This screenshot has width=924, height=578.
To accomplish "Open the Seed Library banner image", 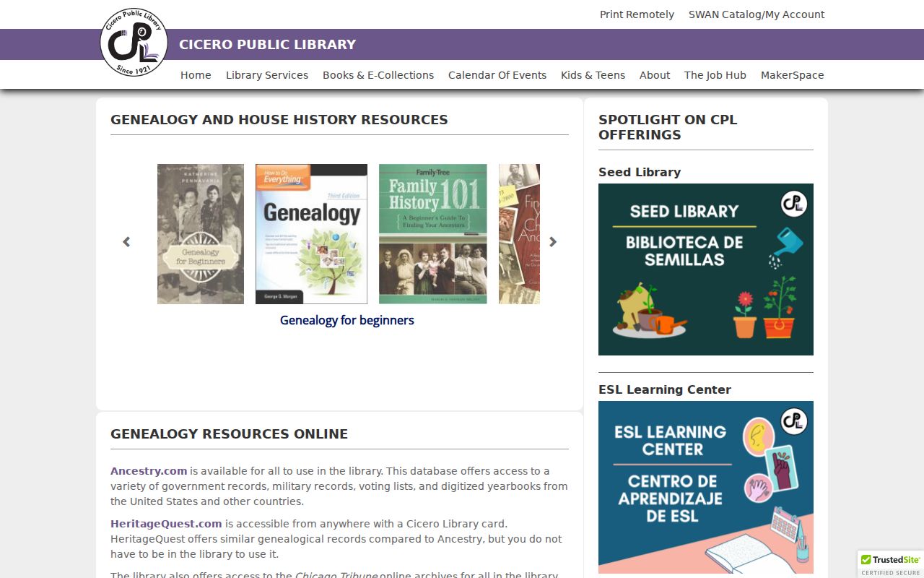I will pyautogui.click(x=706, y=269).
